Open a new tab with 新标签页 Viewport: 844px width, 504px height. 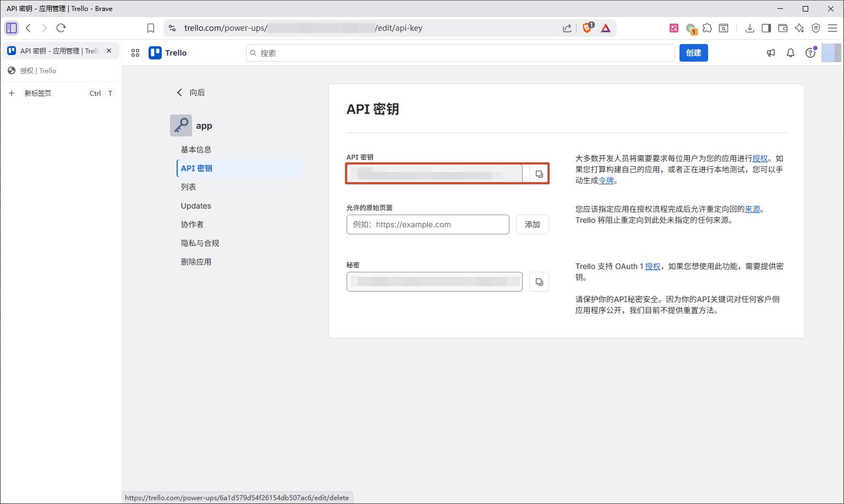click(x=61, y=93)
